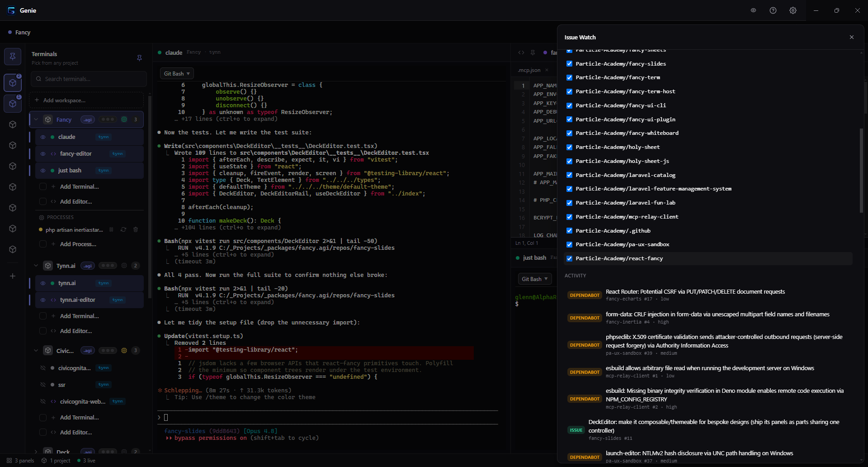
Task: Select the claude terminal row
Action: tap(90, 137)
